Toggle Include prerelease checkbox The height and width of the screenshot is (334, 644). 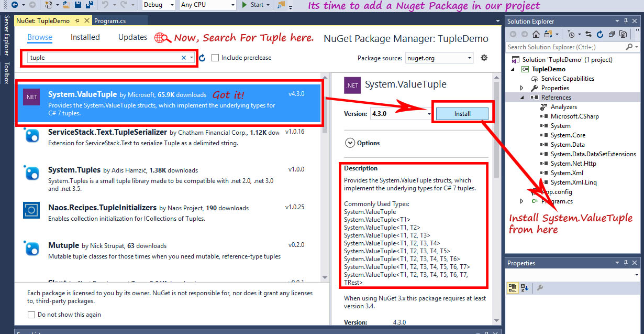pyautogui.click(x=215, y=58)
